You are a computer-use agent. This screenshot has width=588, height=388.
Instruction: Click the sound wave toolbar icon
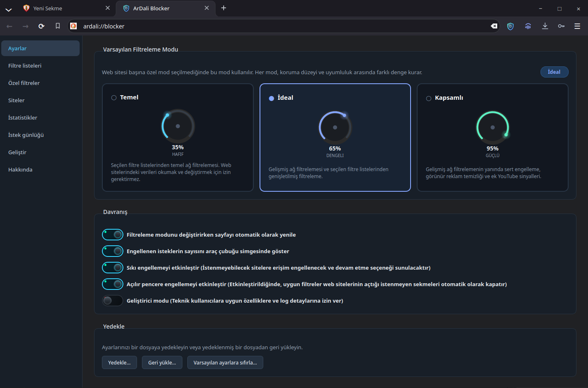pos(528,26)
